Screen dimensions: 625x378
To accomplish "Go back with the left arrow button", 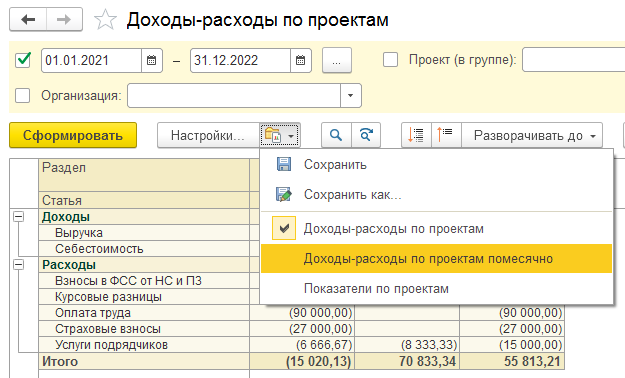I will [28, 19].
